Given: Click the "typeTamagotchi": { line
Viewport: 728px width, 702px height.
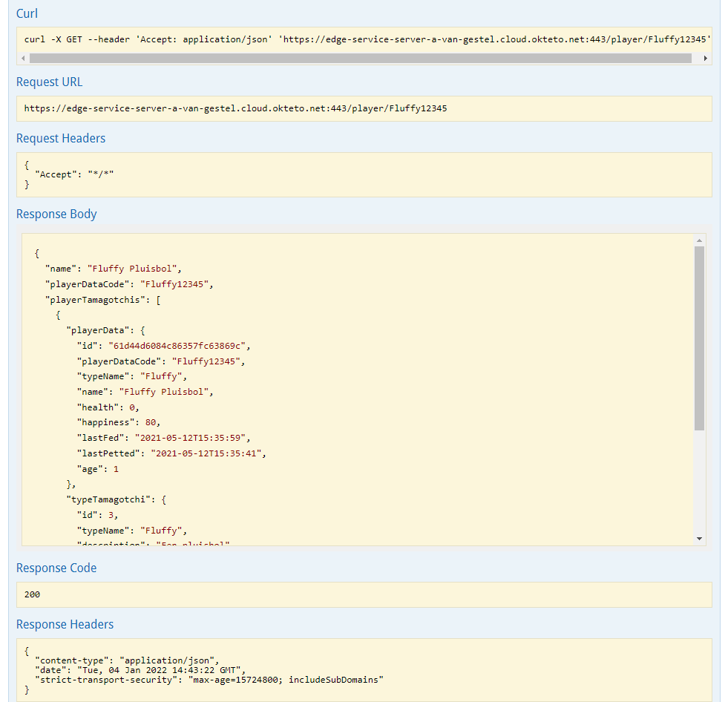Looking at the screenshot, I should coord(116,499).
